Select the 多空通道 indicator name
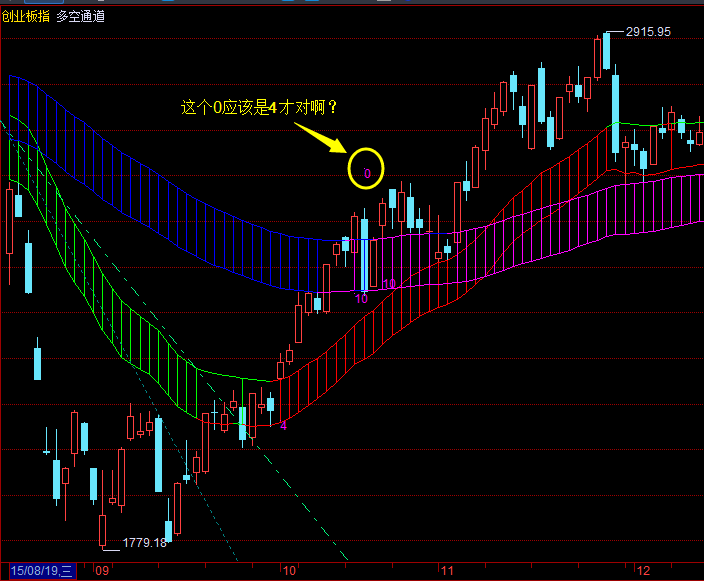 tap(80, 16)
